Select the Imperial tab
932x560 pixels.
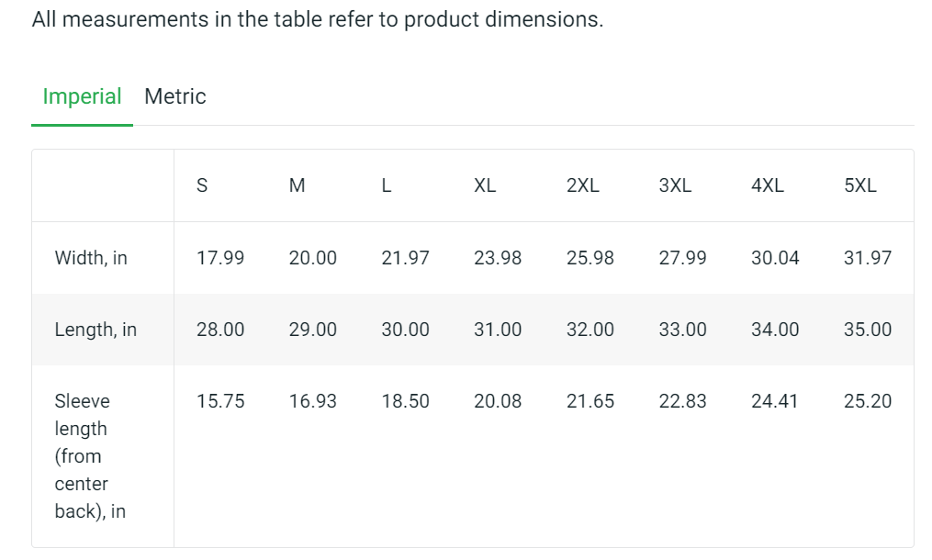click(x=82, y=96)
